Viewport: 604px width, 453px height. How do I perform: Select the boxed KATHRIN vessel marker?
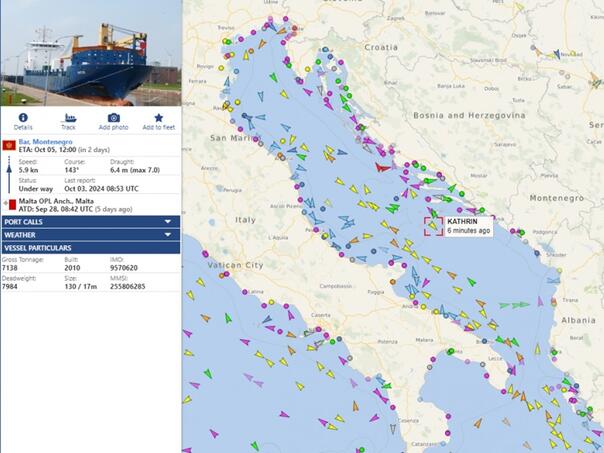pyautogui.click(x=432, y=225)
